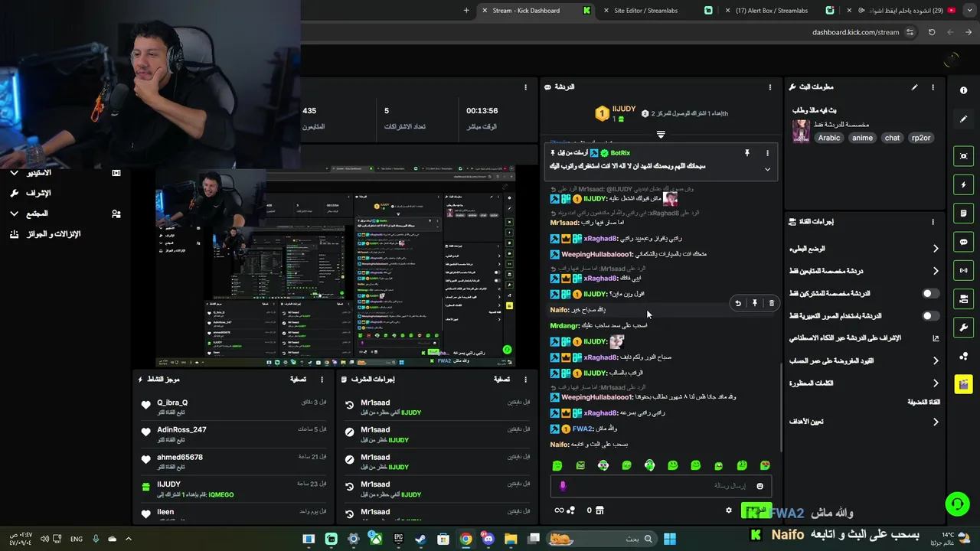Open three-dot menu on BotRix pinned message
Screen dimensions: 980x551
768,153
